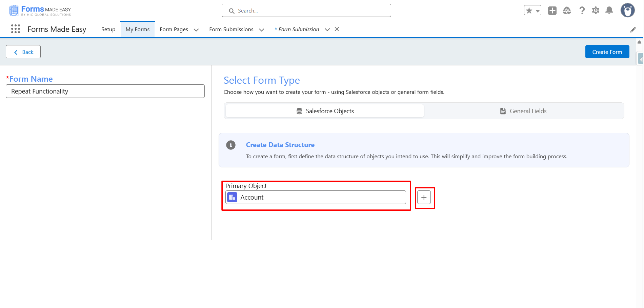This screenshot has width=644, height=308.
Task: Open the favorites list dropdown arrow
Action: [538, 11]
